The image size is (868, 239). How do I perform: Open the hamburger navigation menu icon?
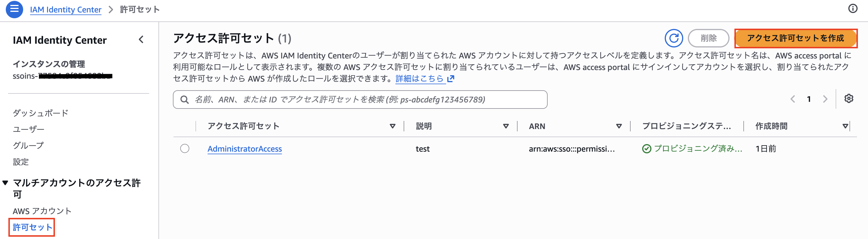14,9
